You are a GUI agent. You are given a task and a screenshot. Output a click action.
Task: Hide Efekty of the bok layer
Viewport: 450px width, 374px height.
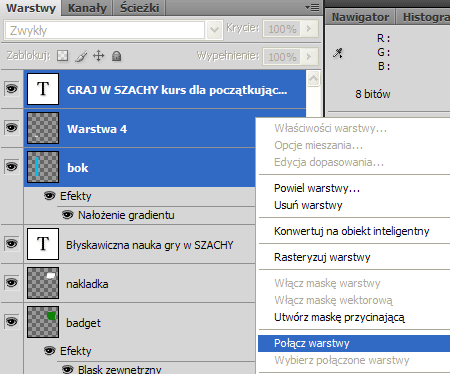[x=50, y=196]
